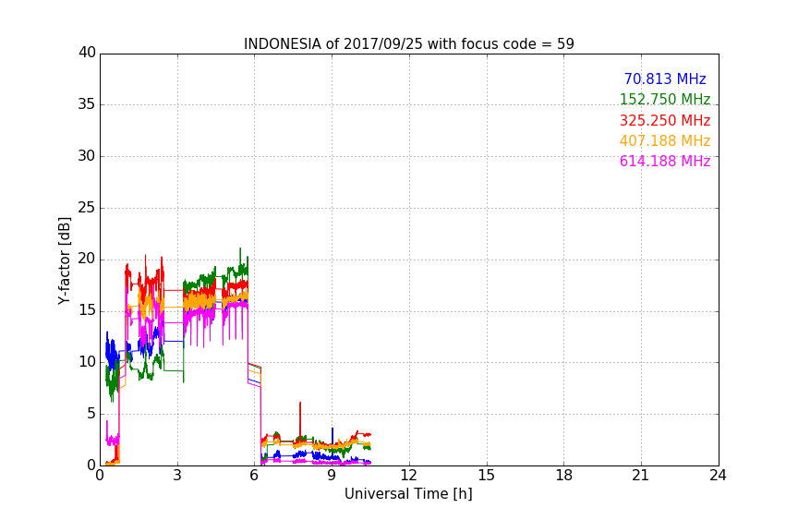Click the y-axis tick value 25
Image resolution: width=798 pixels, height=532 pixels.
pos(87,208)
